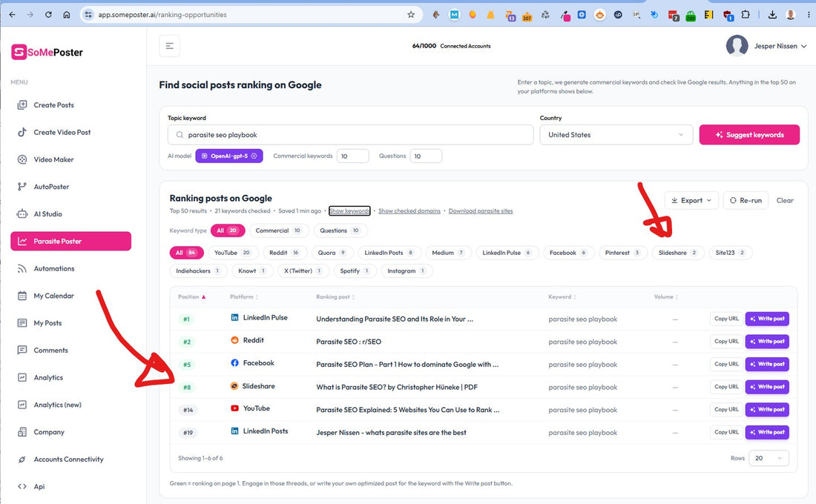
Task: Filter by Reddit platform chip
Action: pyautogui.click(x=284, y=253)
